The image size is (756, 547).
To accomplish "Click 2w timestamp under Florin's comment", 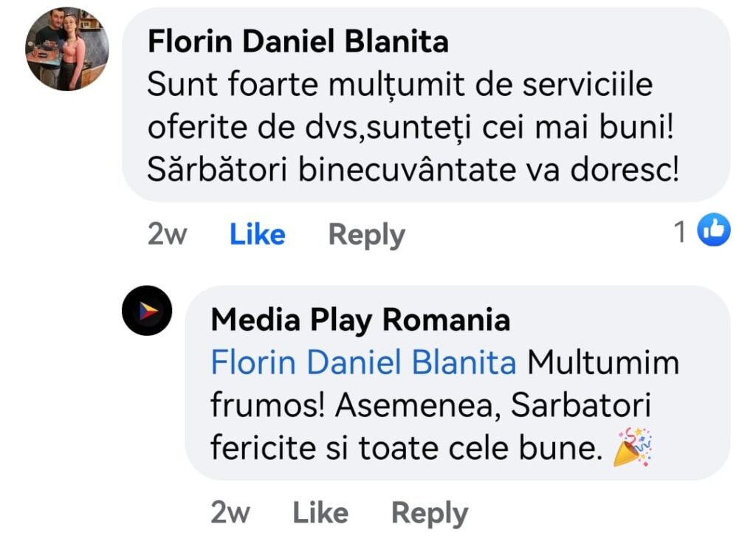I will click(167, 234).
